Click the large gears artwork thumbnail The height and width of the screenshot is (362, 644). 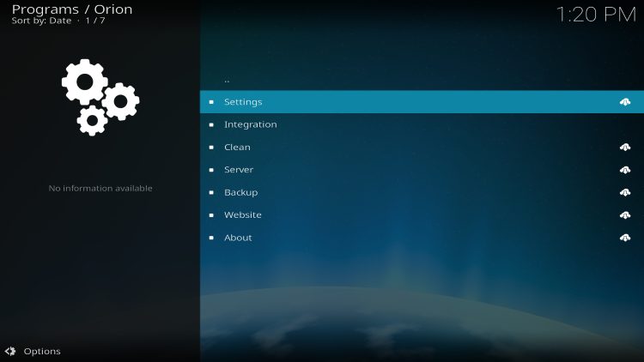click(100, 97)
